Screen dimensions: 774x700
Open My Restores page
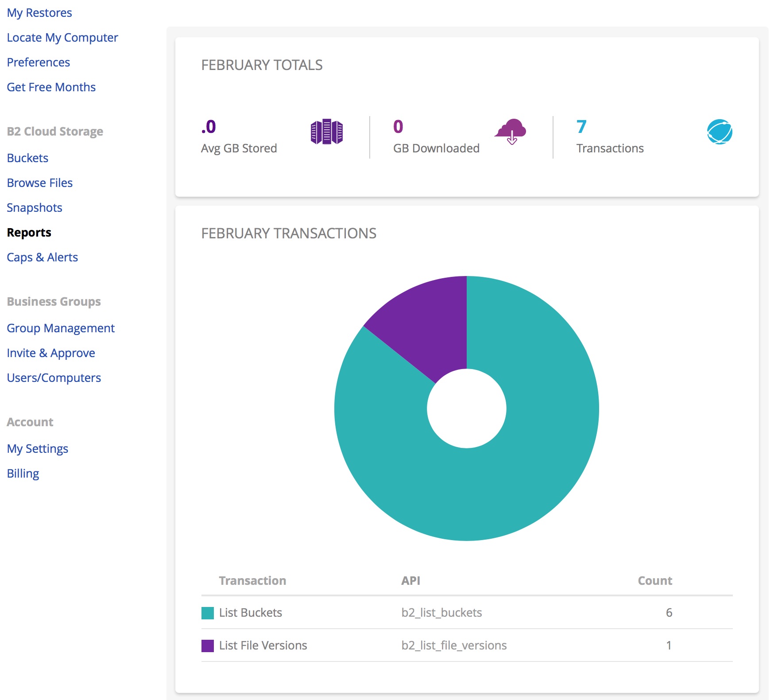(39, 13)
